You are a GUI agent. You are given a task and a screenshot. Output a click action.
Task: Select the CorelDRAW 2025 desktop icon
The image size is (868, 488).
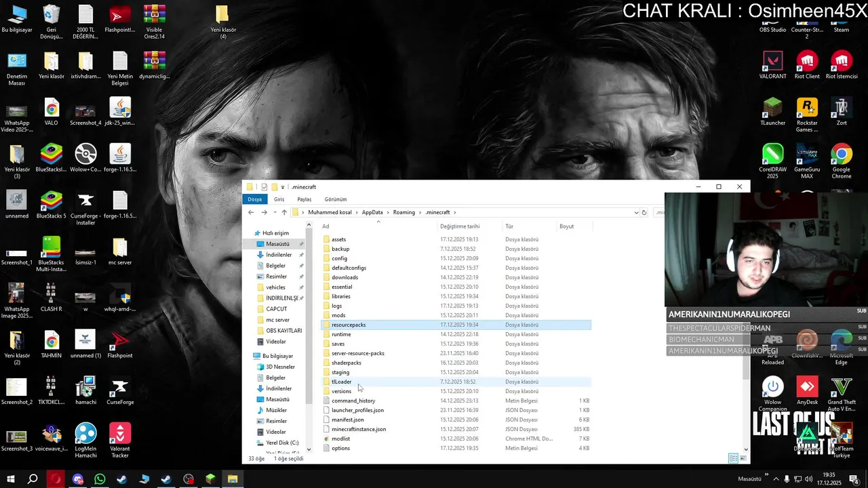pos(772,161)
